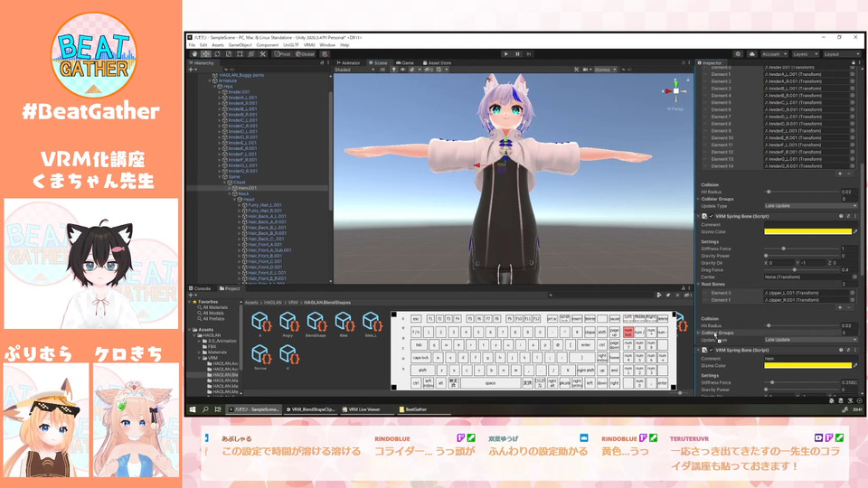Open the Account dropdown
868x488 pixels.
[x=774, y=54]
